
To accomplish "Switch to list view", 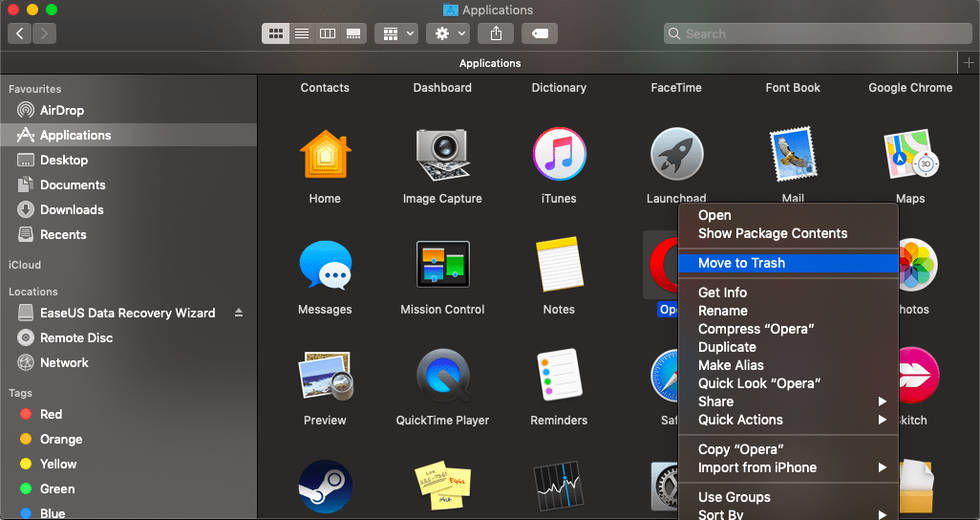I will click(302, 33).
